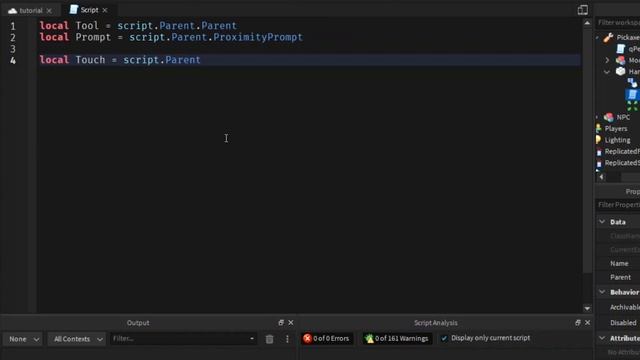This screenshot has height=360, width=640.
Task: Click the Explorer horizontal scroll left arrow
Action: point(601,177)
